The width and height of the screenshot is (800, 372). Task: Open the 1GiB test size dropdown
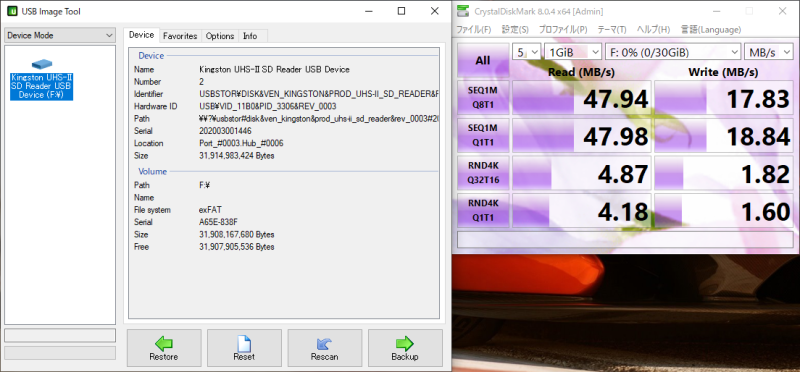(573, 52)
